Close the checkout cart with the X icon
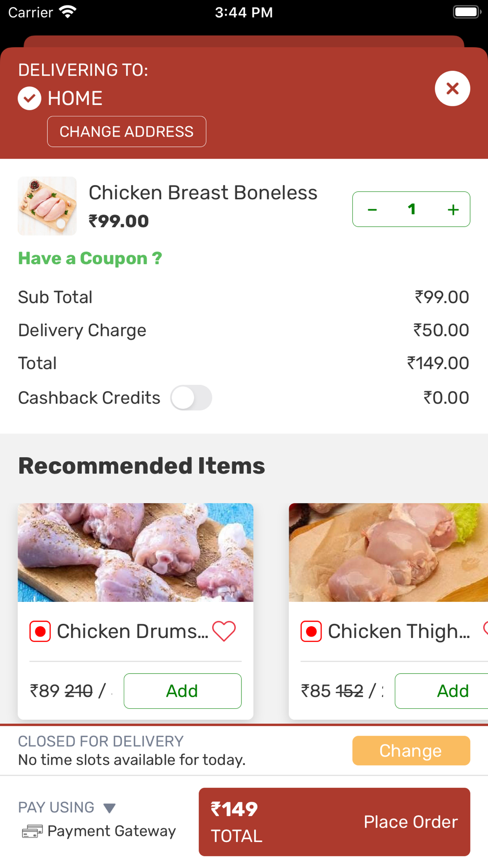The width and height of the screenshot is (488, 868). (452, 89)
